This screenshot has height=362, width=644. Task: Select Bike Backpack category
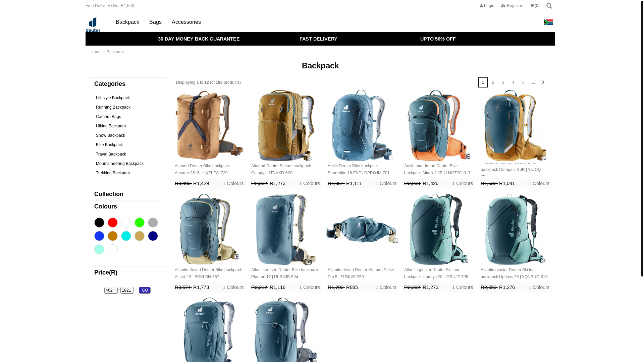(x=109, y=145)
